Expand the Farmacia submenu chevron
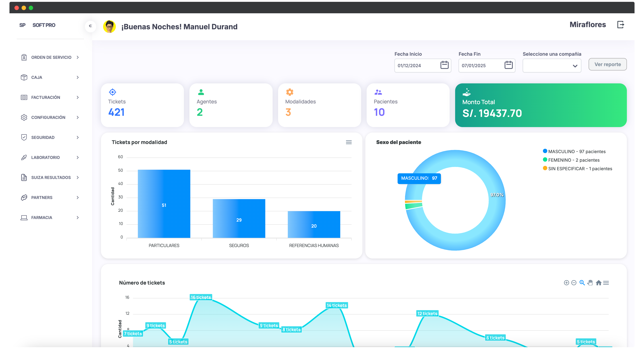This screenshot has width=644, height=349. [x=78, y=218]
